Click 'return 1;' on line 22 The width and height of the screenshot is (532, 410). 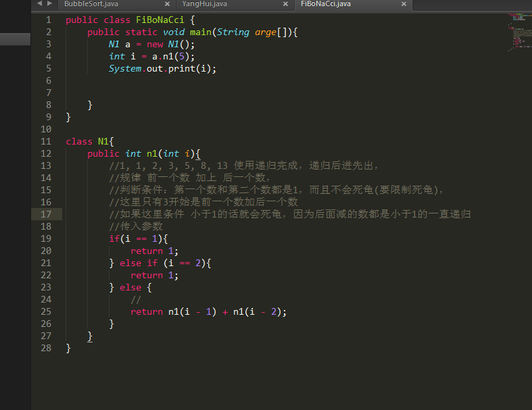click(x=154, y=276)
